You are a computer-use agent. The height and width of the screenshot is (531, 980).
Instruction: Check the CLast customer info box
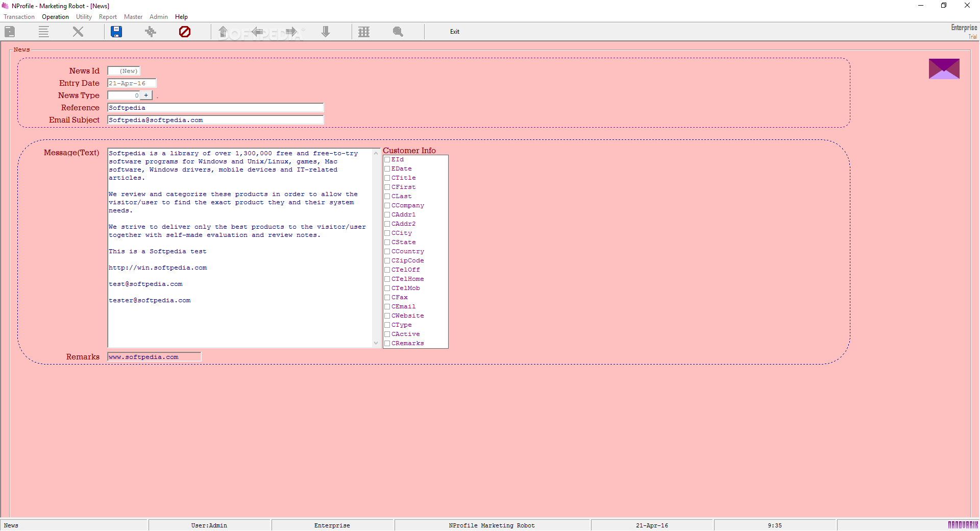[x=387, y=197]
